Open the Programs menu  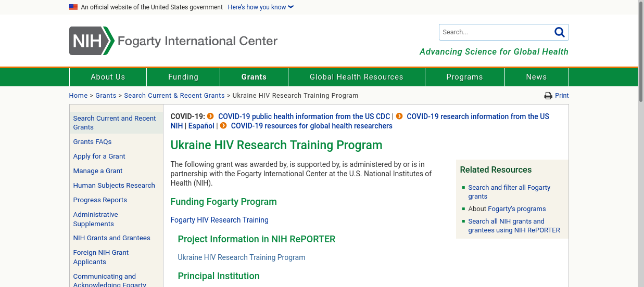(465, 77)
